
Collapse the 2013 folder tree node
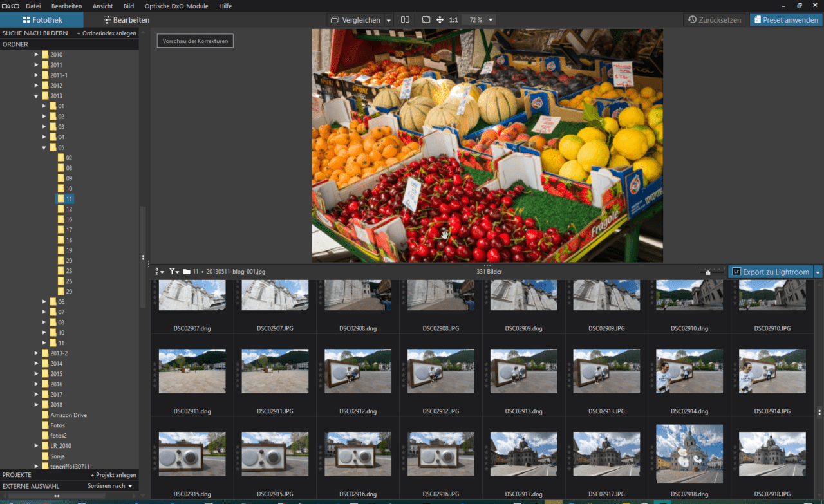click(37, 96)
